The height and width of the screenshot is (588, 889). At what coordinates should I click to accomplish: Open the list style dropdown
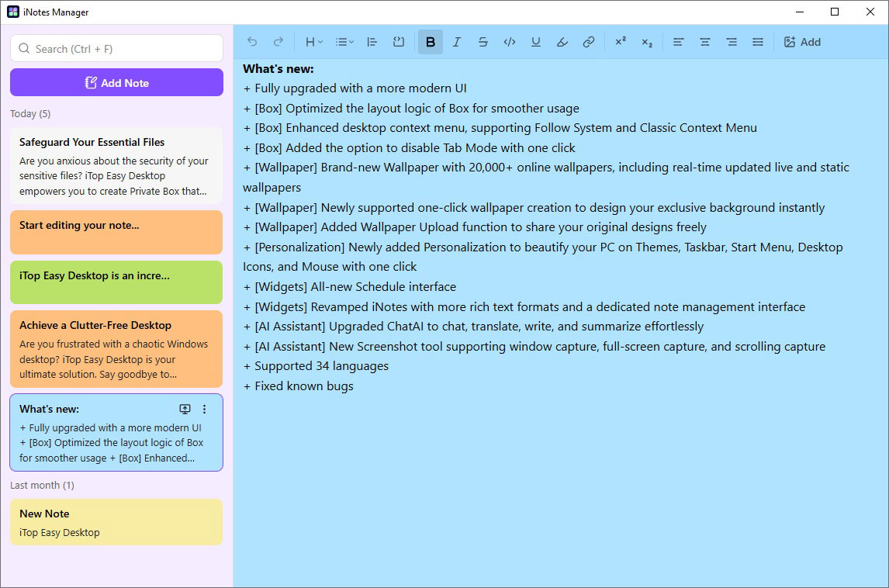344,42
